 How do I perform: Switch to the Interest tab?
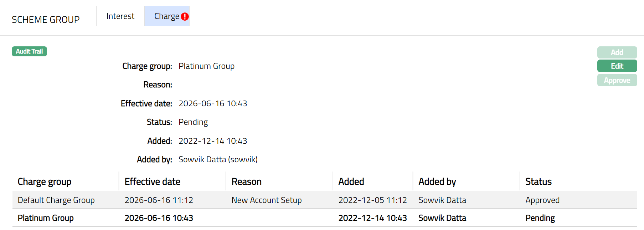120,16
